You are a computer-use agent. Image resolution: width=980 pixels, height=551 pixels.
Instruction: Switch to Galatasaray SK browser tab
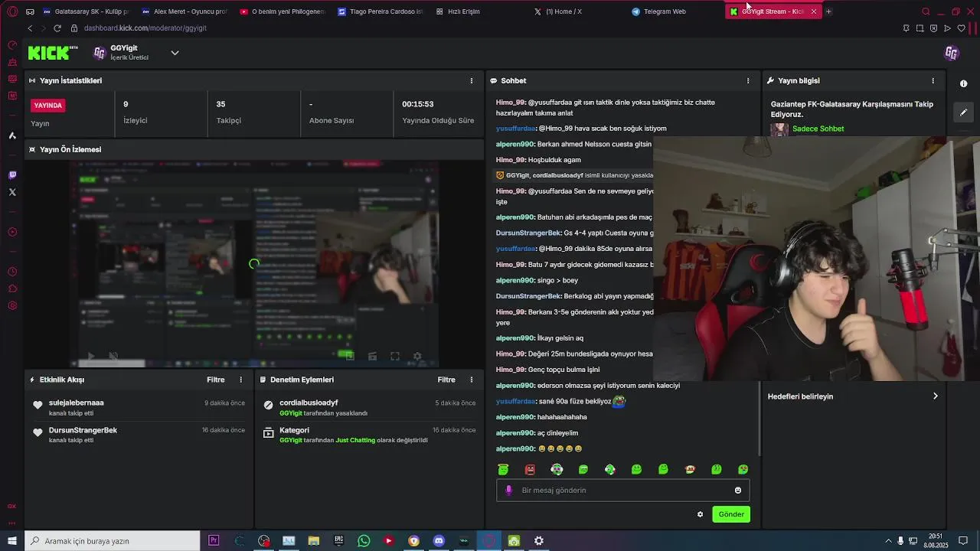pos(87,11)
